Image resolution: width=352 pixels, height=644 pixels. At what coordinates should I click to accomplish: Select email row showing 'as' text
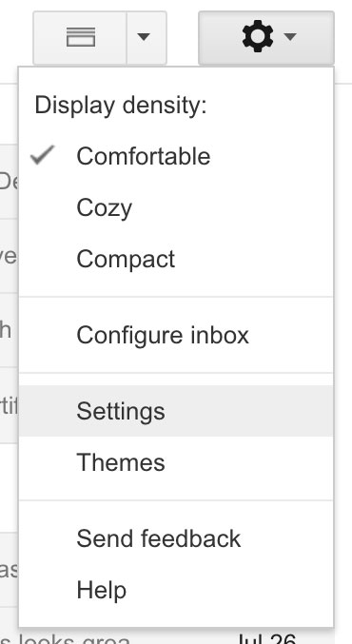9,570
